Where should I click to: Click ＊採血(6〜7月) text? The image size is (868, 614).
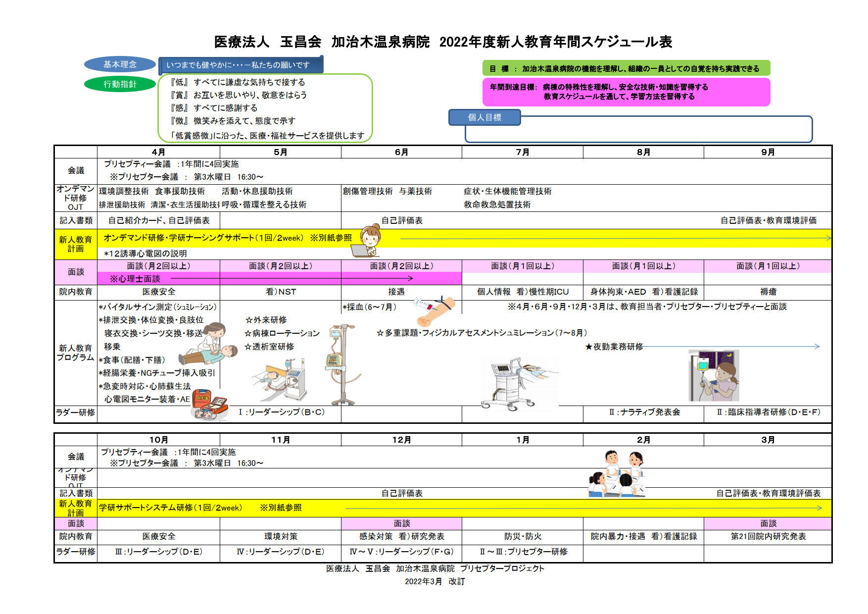369,307
